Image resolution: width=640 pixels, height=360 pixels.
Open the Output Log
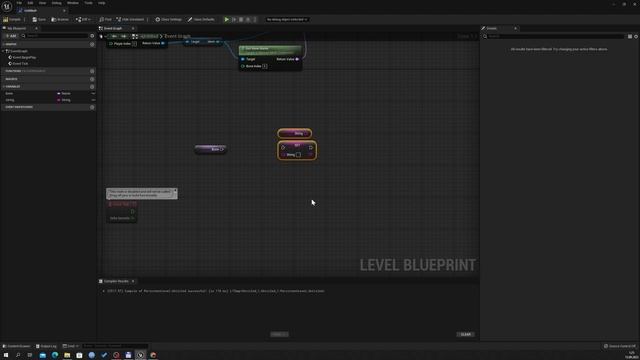(x=46, y=346)
